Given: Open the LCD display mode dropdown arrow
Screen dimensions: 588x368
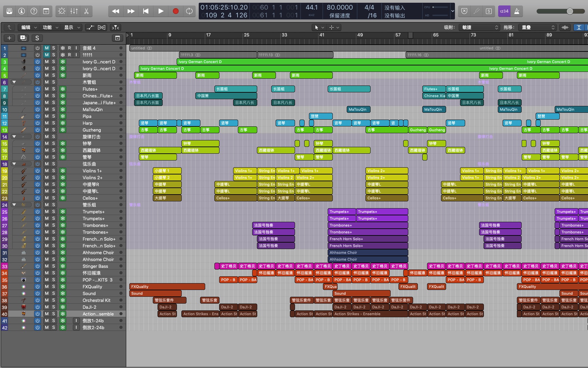Looking at the screenshot, I should tap(453, 11).
